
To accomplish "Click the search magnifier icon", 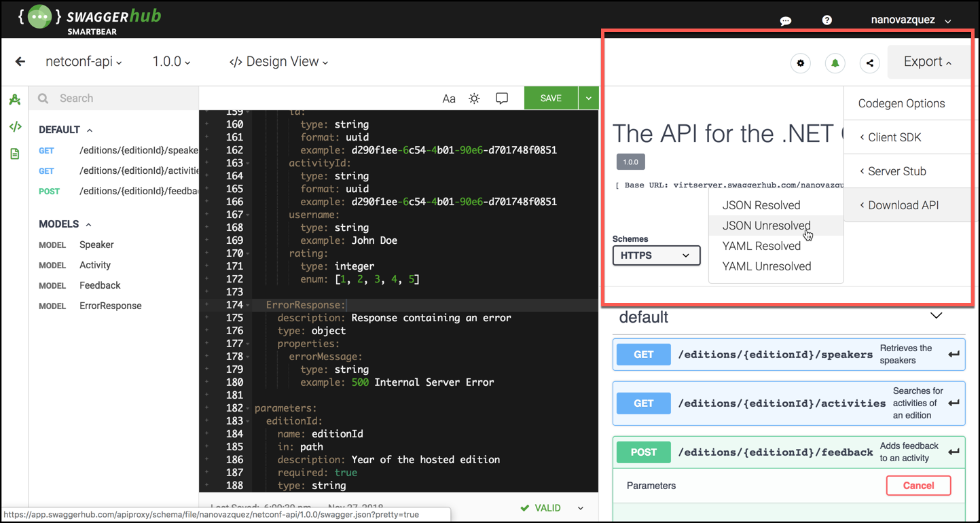I will coord(43,98).
